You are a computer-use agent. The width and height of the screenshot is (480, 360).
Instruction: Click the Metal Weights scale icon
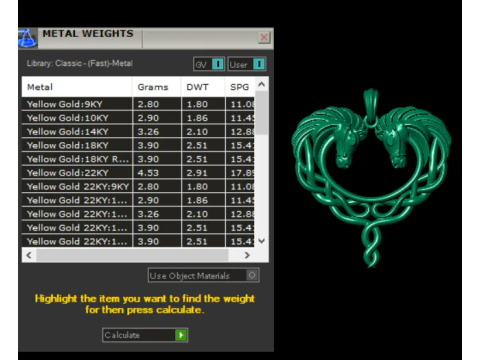tap(27, 38)
